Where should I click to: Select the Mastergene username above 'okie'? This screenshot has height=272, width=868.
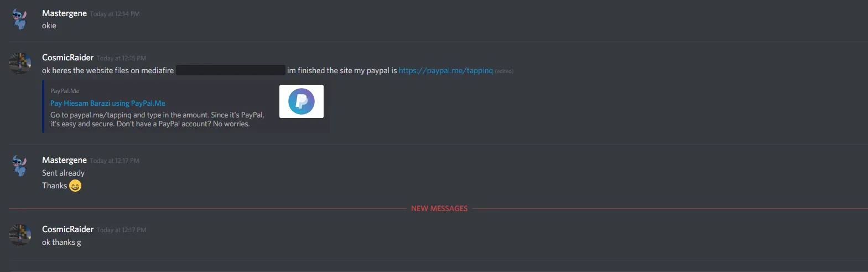64,13
